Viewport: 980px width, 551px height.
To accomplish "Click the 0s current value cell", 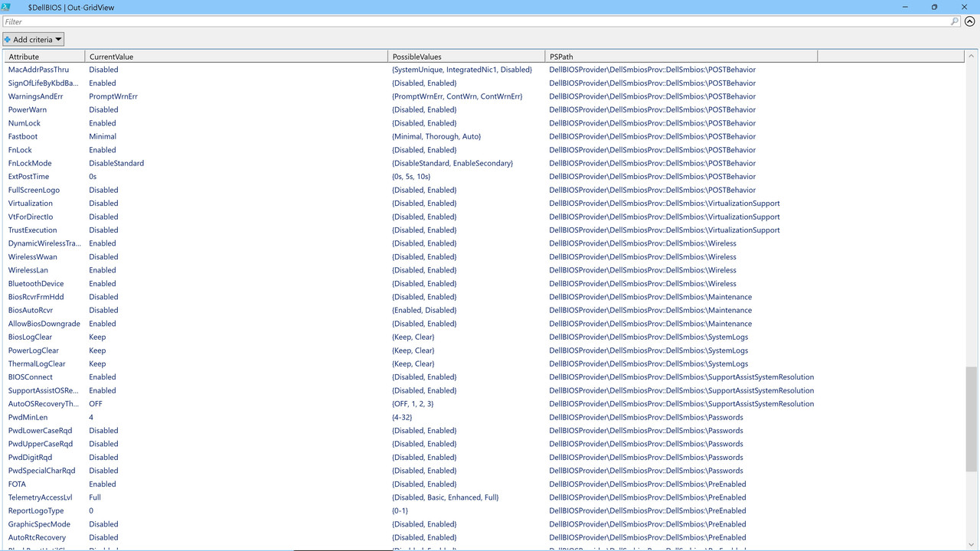I will pos(93,177).
